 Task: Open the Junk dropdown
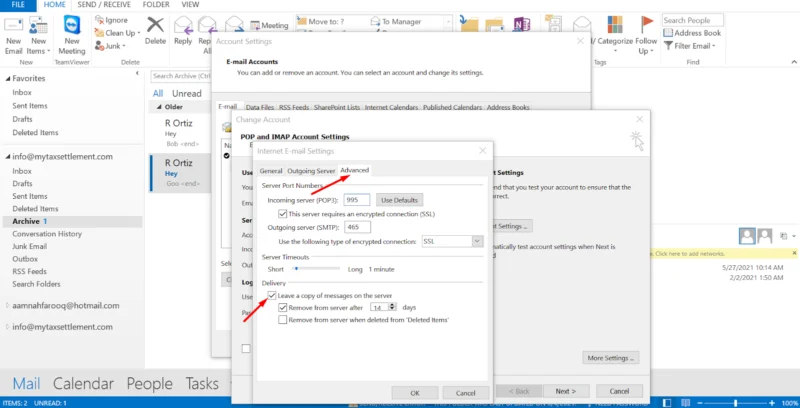click(110, 46)
